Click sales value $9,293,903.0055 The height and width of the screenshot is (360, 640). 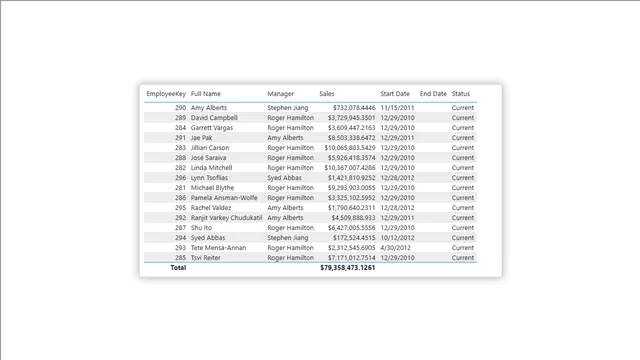tap(351, 188)
